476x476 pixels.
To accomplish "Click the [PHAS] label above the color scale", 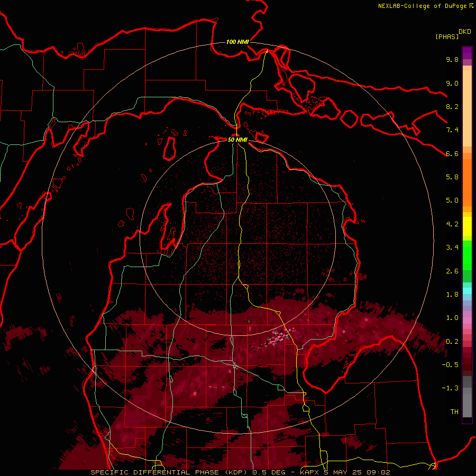I will pos(447,36).
